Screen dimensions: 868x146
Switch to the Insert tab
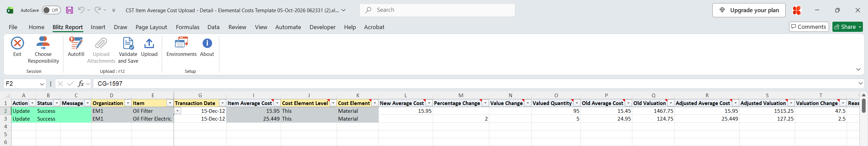[x=98, y=27]
